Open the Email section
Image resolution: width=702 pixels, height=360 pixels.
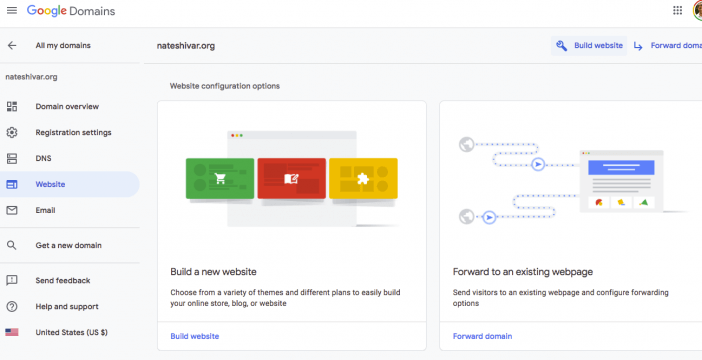(70, 210)
